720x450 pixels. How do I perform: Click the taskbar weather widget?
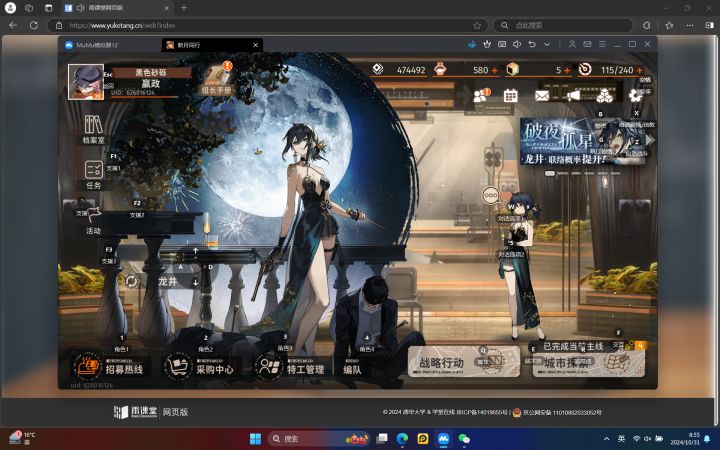click(22, 438)
